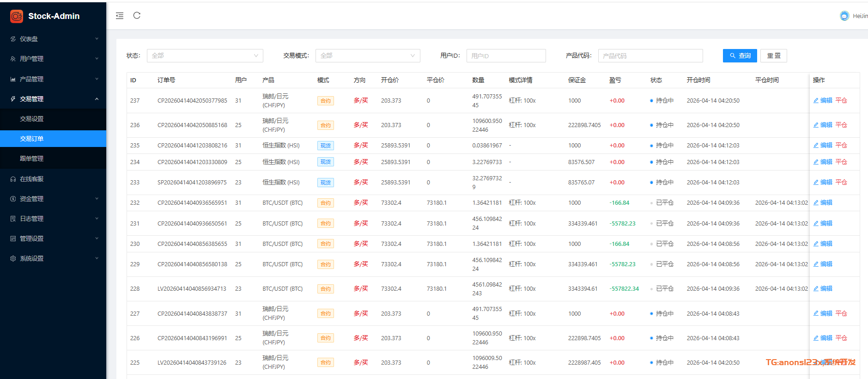Open the 状态 status dropdown
The image size is (868, 379).
(x=205, y=56)
